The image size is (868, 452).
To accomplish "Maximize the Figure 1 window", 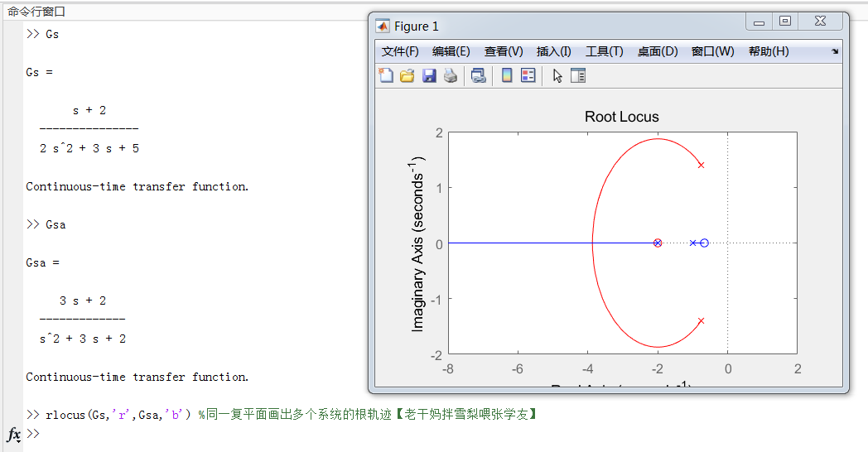I will pyautogui.click(x=785, y=21).
